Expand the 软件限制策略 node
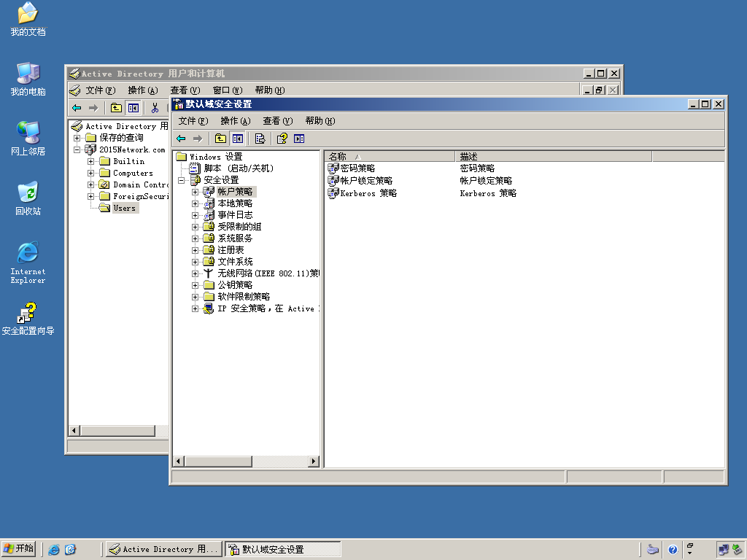 point(195,297)
